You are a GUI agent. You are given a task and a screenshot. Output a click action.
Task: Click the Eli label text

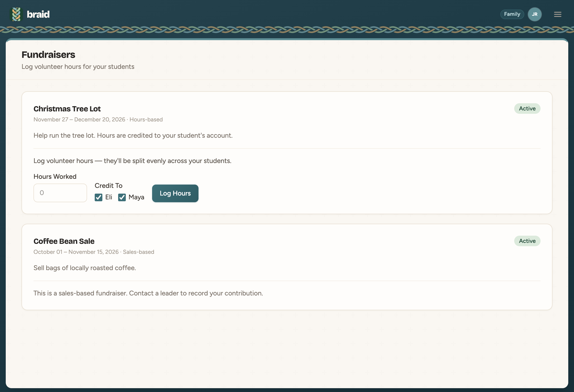click(109, 197)
